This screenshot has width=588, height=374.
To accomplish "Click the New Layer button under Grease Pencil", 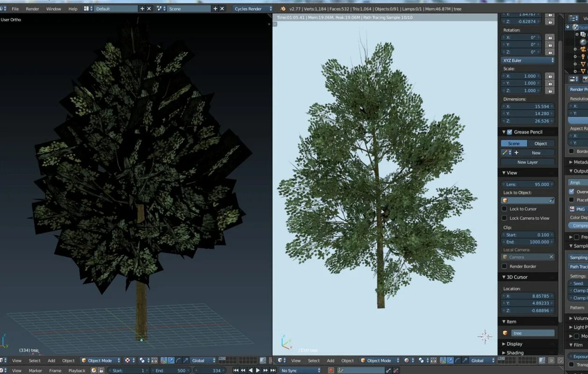I will click(x=527, y=162).
